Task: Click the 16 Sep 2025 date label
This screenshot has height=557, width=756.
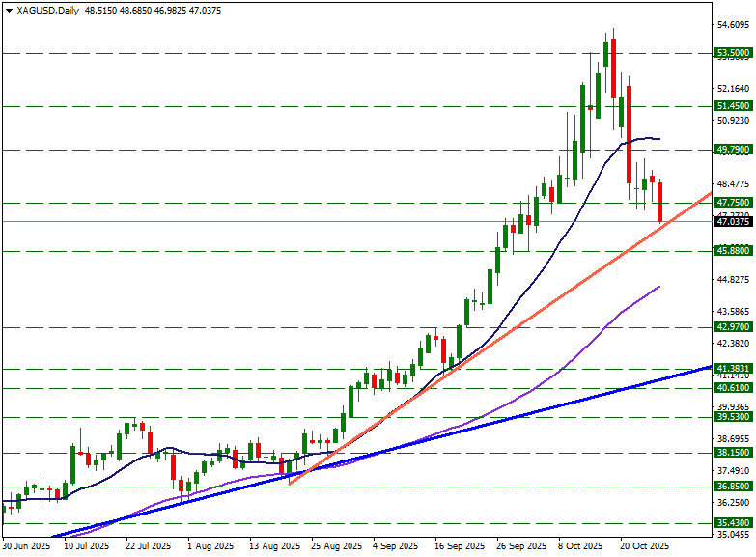Action: [x=459, y=546]
